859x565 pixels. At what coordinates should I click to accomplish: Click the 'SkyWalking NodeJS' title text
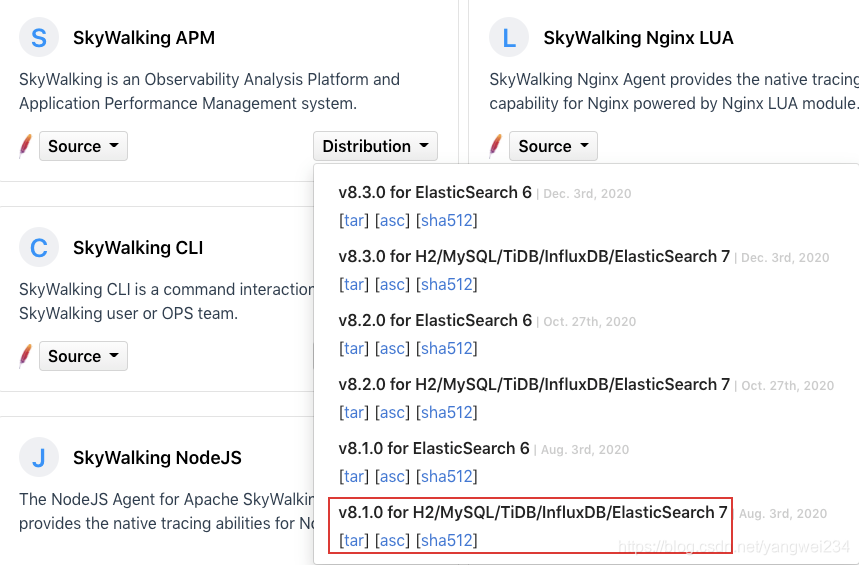(x=157, y=458)
